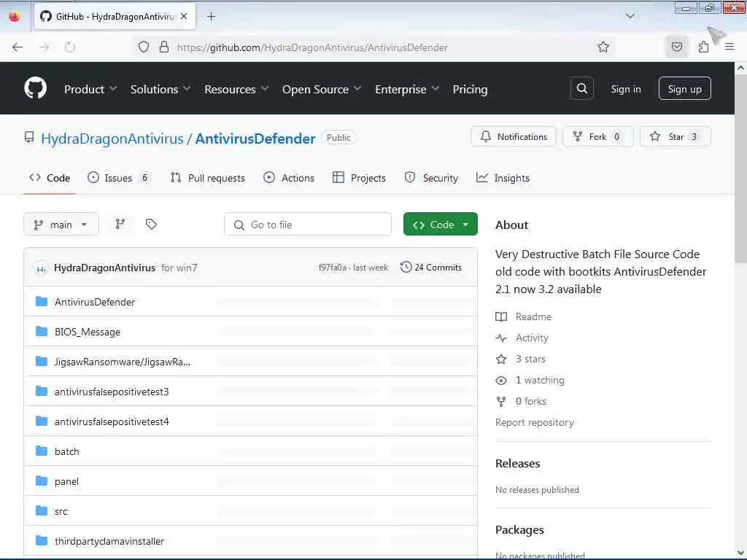Open the list all tabs chevron

coord(630,16)
